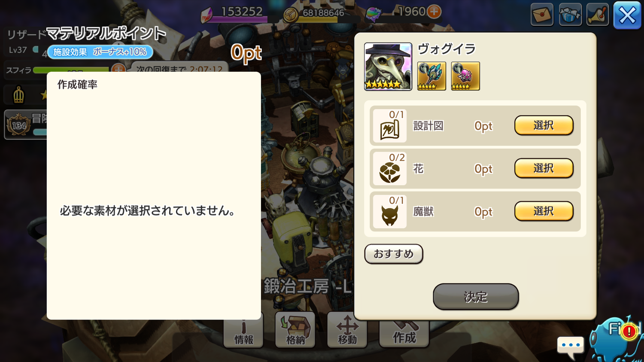This screenshot has width=644, height=362.
Task: Tap the orange plus next to 1960
Action: (434, 12)
